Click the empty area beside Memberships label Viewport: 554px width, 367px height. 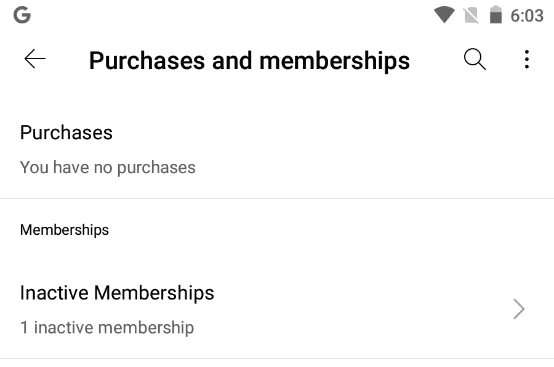[x=329, y=230]
